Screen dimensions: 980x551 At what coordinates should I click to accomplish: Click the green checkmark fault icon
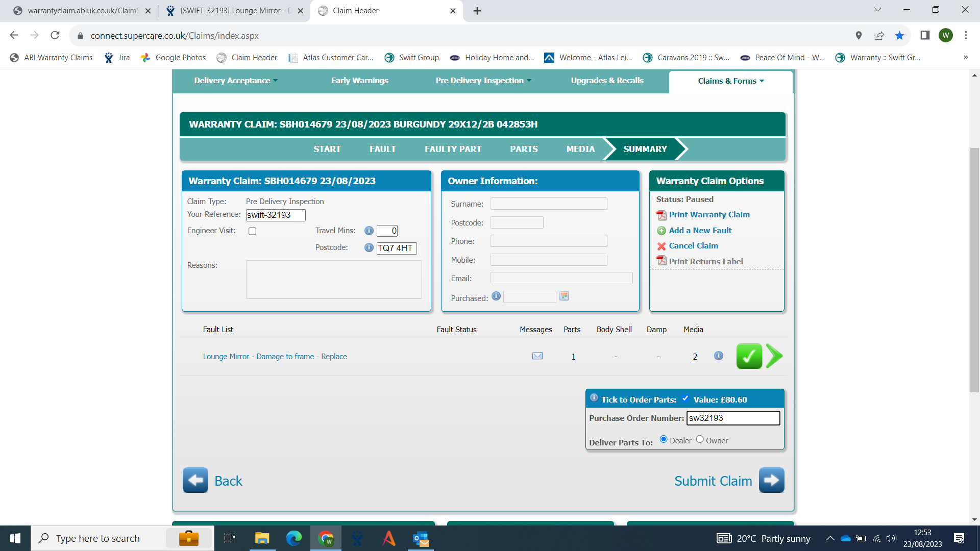pyautogui.click(x=749, y=356)
